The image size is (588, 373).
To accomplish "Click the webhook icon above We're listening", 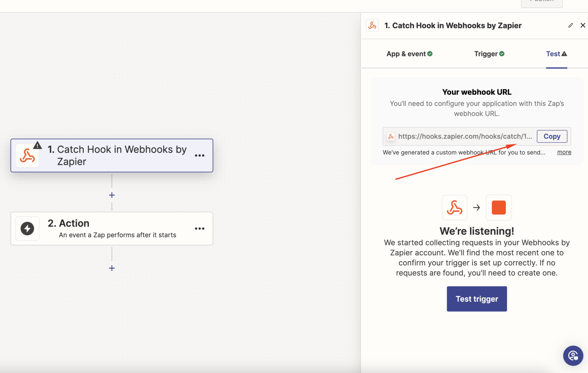I will (x=455, y=207).
